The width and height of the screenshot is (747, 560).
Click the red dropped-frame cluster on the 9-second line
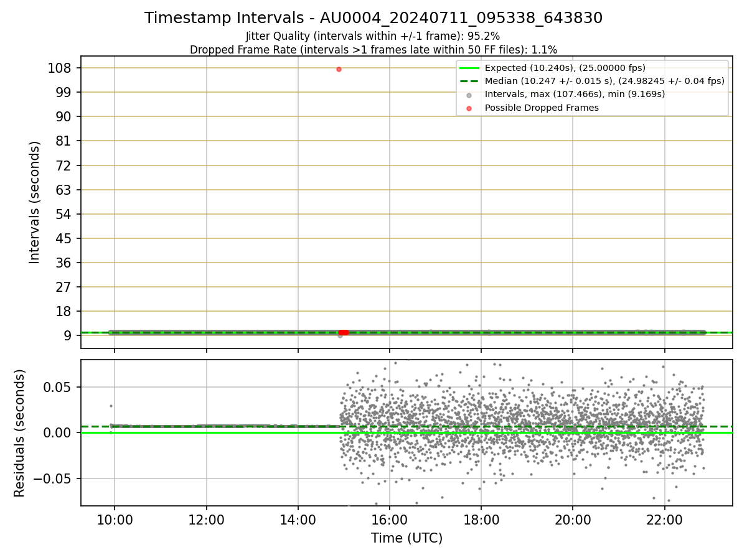tap(343, 332)
